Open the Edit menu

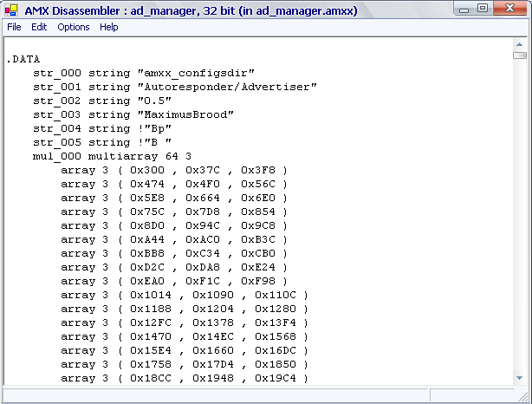(39, 27)
